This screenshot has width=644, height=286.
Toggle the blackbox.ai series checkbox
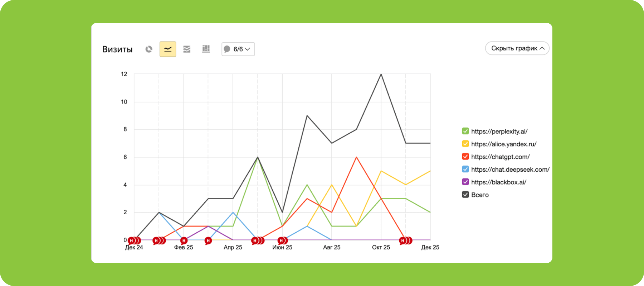[465, 182]
